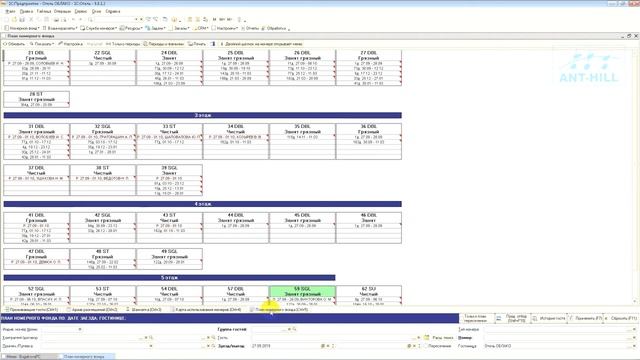Open the Файл menu
Screen dimensions: 640x360
pyautogui.click(x=10, y=11)
